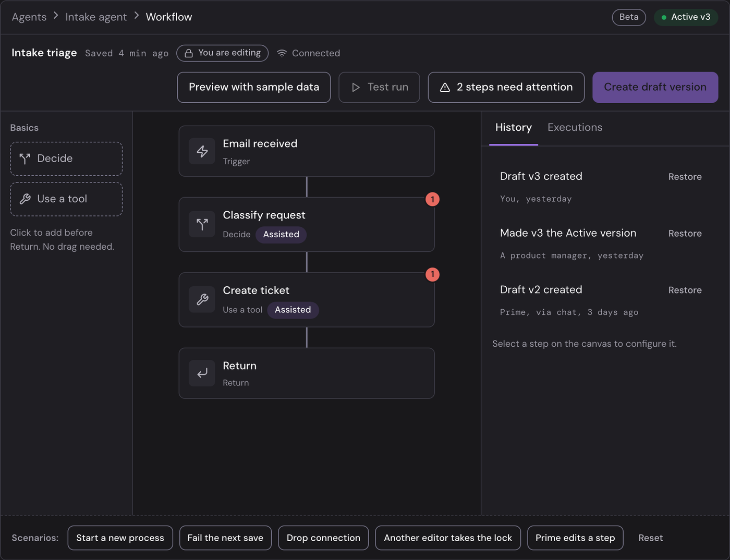The width and height of the screenshot is (730, 560).
Task: Click Saved 4 min ago status text
Action: tap(127, 53)
